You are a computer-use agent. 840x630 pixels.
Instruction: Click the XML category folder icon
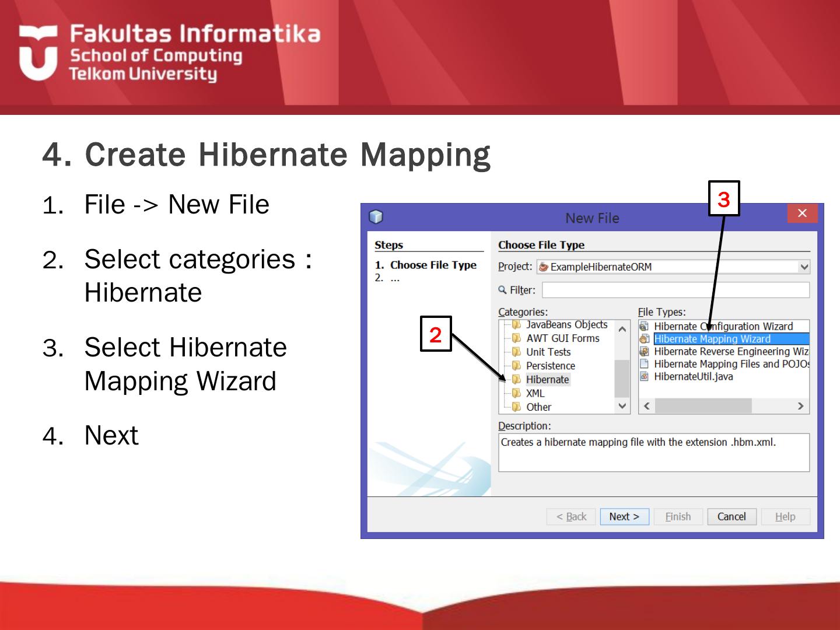[x=516, y=393]
